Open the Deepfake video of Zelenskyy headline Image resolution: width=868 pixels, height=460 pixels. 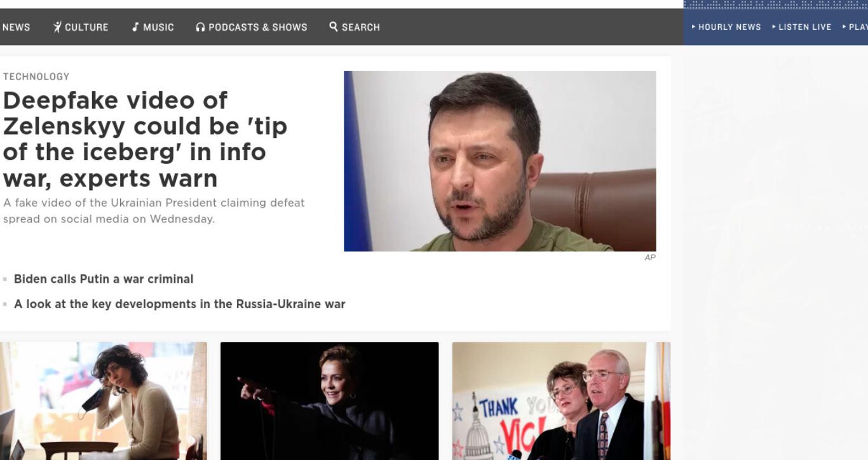[x=145, y=139]
